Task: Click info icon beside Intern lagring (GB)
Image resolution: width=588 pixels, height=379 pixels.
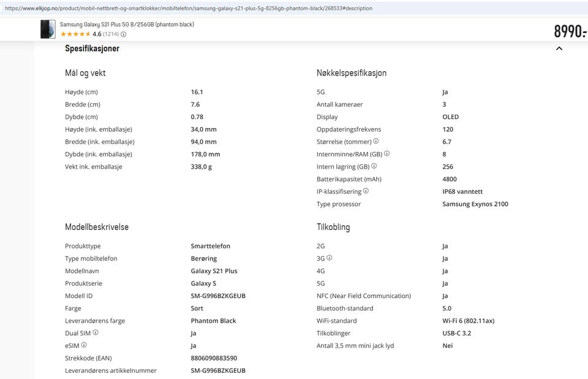Action: (x=374, y=166)
